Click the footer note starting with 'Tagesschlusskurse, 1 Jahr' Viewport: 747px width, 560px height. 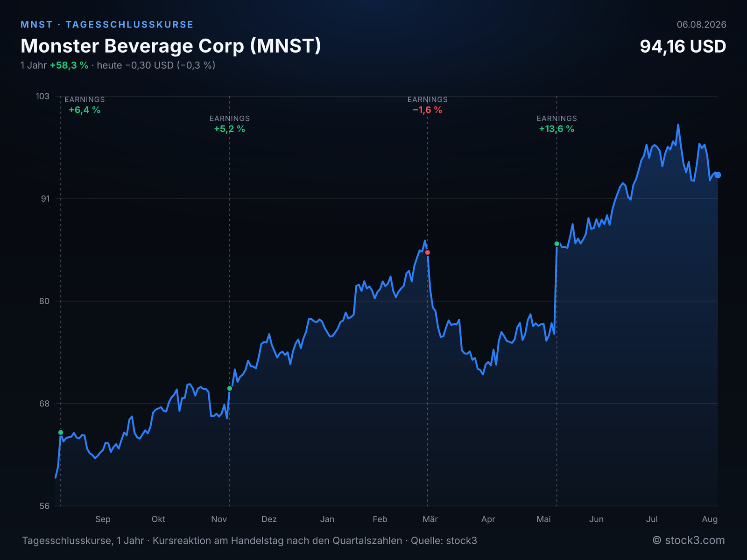tap(249, 541)
